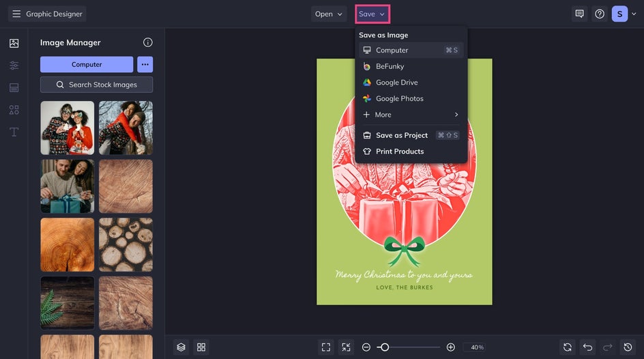Click the fill-screen collapse icon
644x359 pixels.
(x=347, y=347)
